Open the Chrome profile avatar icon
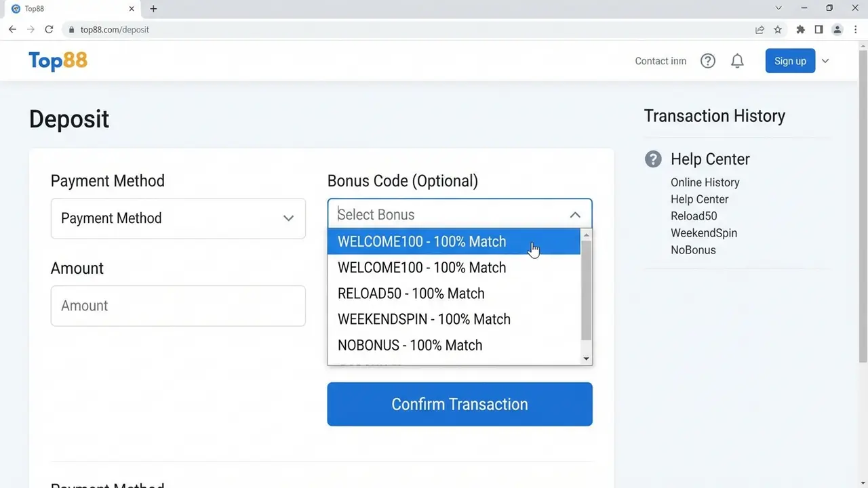 click(x=837, y=30)
